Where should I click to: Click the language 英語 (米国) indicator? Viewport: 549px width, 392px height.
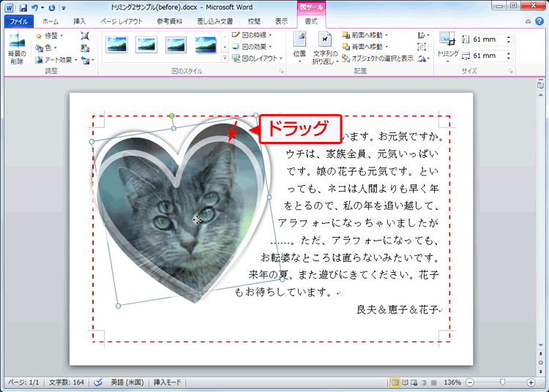coord(127,382)
